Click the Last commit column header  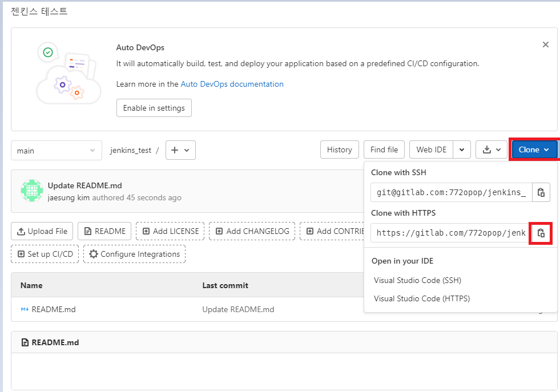click(225, 285)
